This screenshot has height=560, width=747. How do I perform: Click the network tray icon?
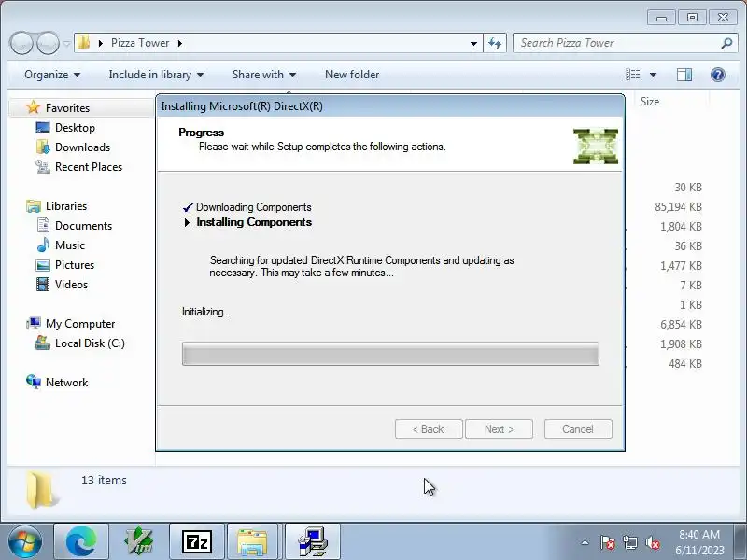pyautogui.click(x=629, y=542)
